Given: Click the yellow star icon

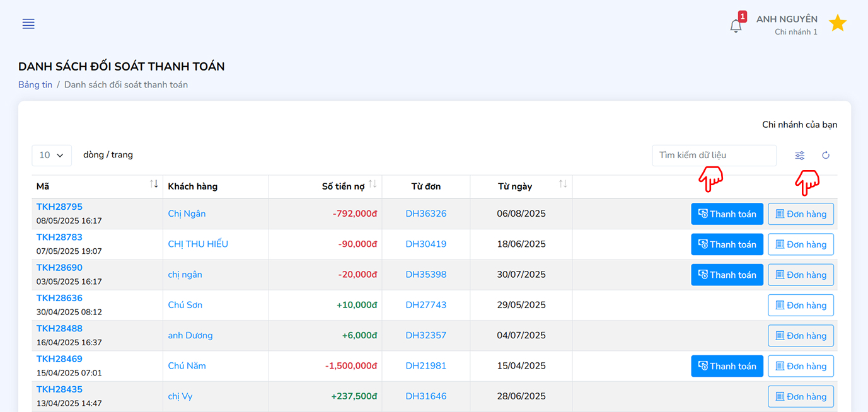Looking at the screenshot, I should pos(837,24).
